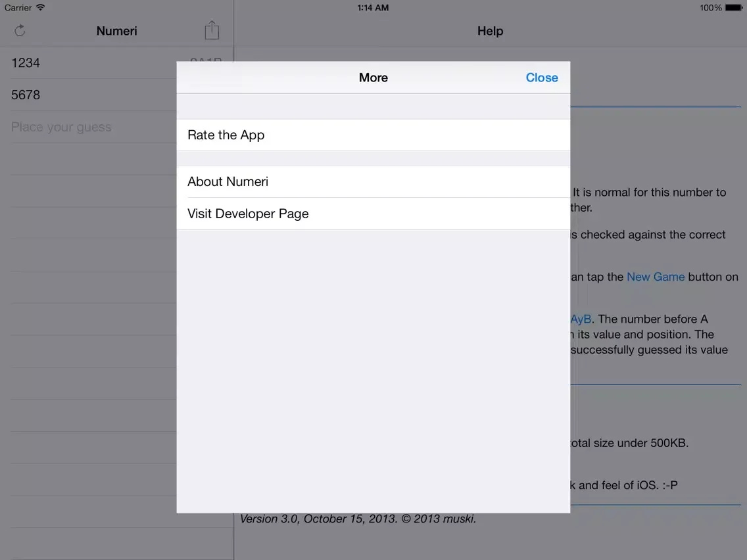Tap the version info text at page bottom

[x=358, y=519]
